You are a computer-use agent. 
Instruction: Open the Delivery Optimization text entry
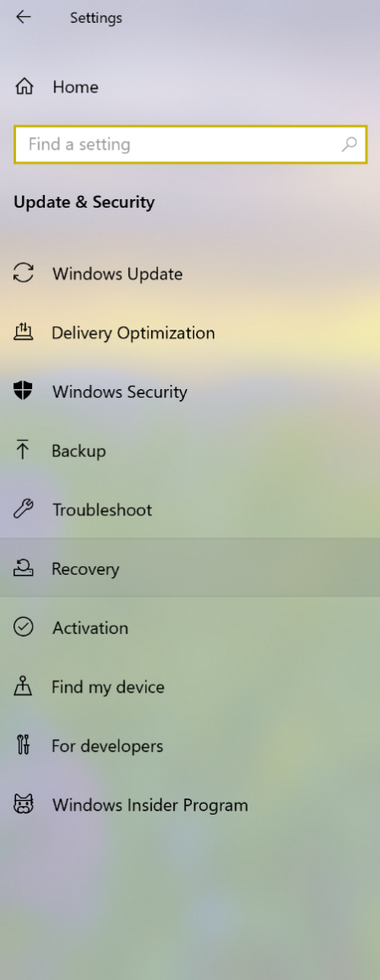pos(133,333)
